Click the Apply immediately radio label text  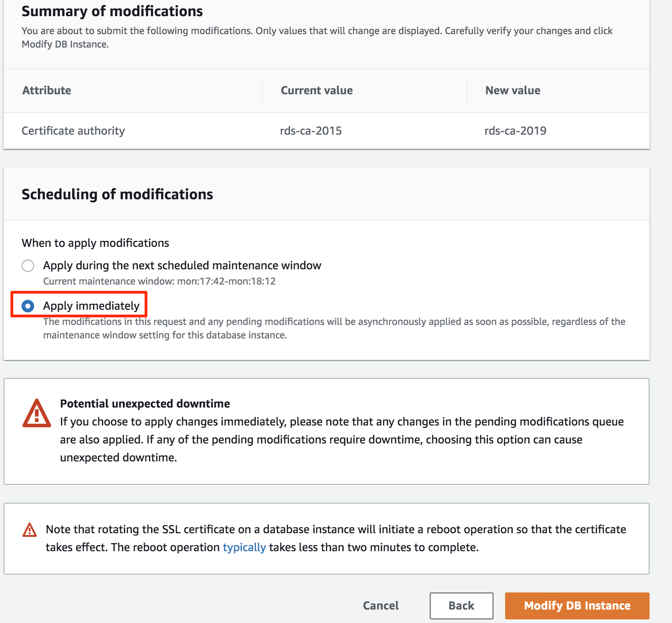91,306
